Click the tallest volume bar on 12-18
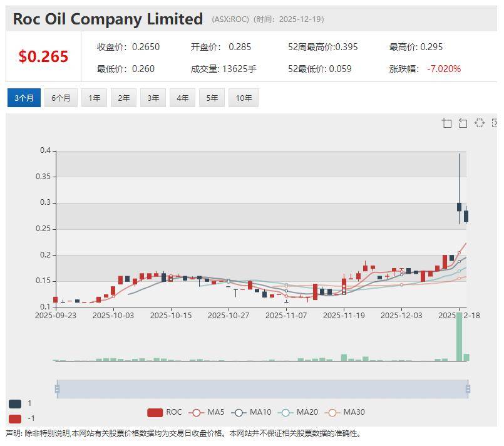504x446 pixels. click(x=460, y=337)
